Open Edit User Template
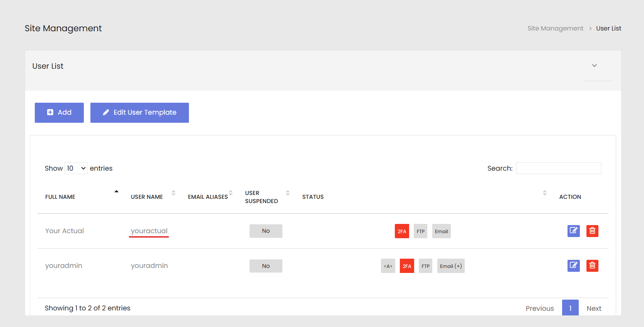This screenshot has height=327, width=644. [139, 113]
